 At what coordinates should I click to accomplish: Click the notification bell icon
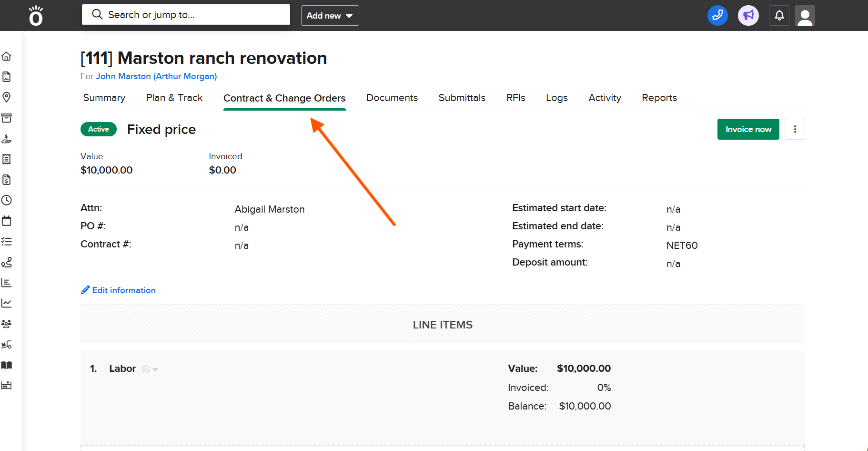[779, 15]
